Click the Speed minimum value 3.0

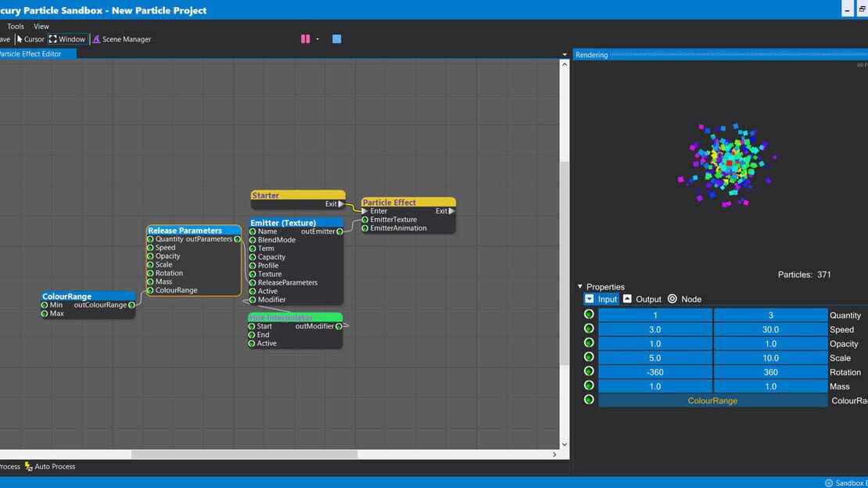click(655, 329)
